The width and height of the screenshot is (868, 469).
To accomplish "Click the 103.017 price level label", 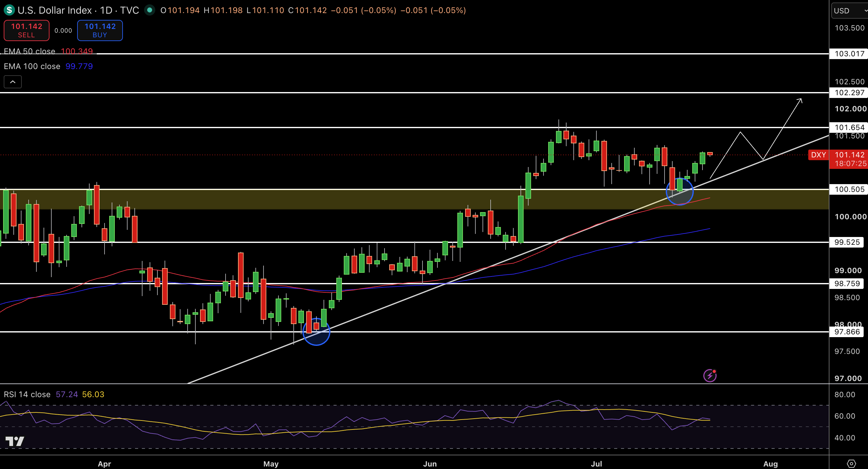I will (x=849, y=53).
